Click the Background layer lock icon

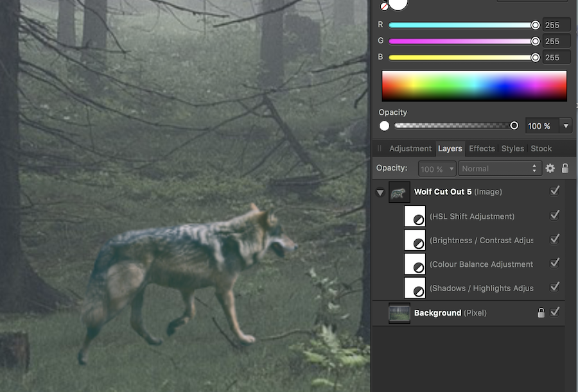point(541,312)
